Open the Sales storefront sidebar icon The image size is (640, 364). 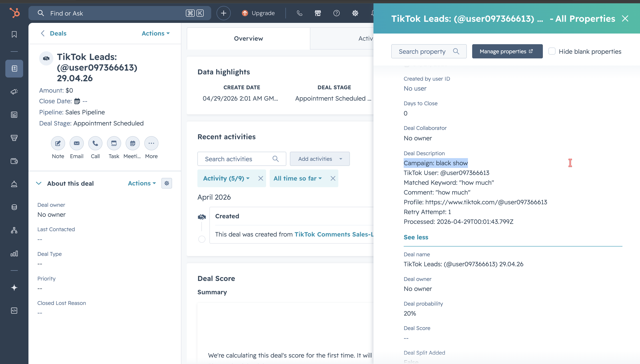pyautogui.click(x=14, y=138)
